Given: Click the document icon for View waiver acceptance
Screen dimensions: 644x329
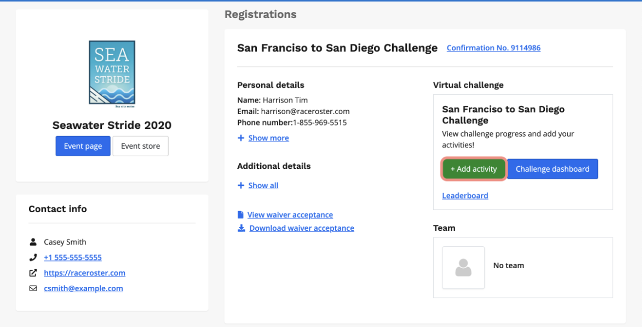Looking at the screenshot, I should click(x=241, y=215).
